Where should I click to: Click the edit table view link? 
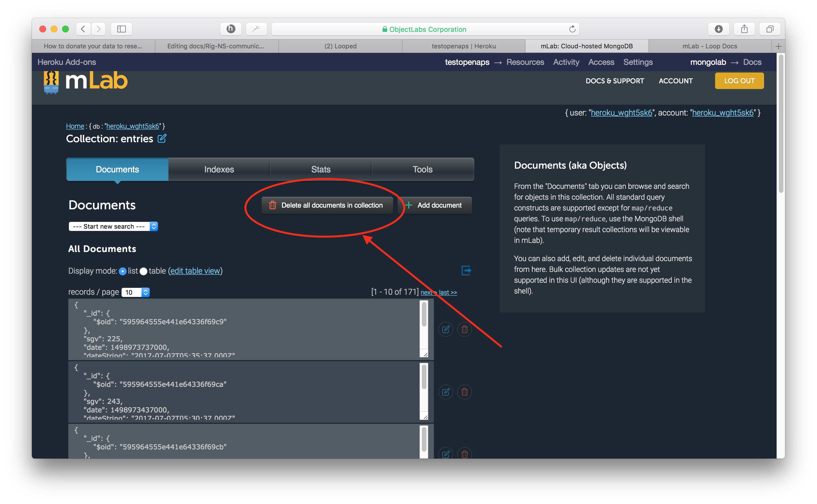pos(195,271)
